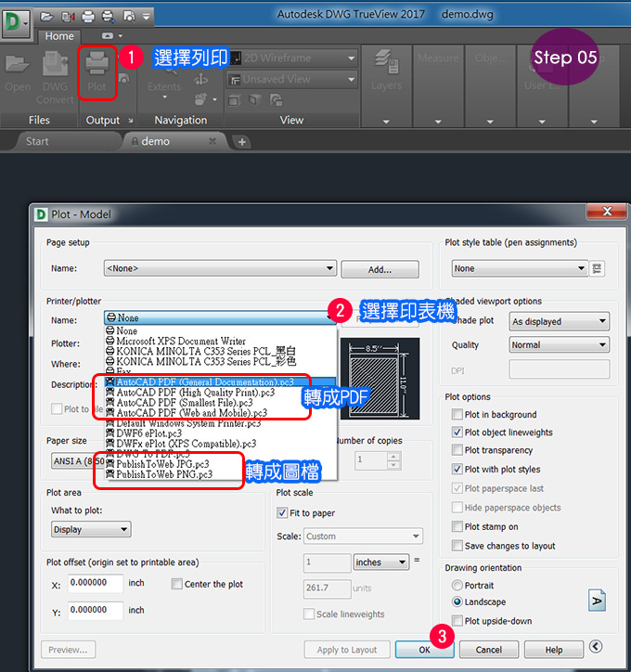This screenshot has width=631, height=672.
Task: Enable Plot upside-down checkbox
Action: coord(457,621)
